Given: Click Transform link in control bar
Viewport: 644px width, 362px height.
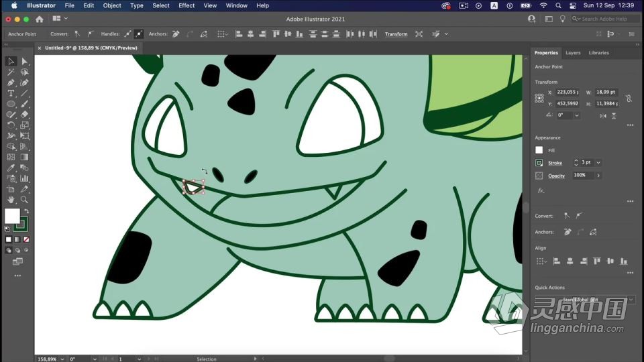Looking at the screenshot, I should coord(396,34).
